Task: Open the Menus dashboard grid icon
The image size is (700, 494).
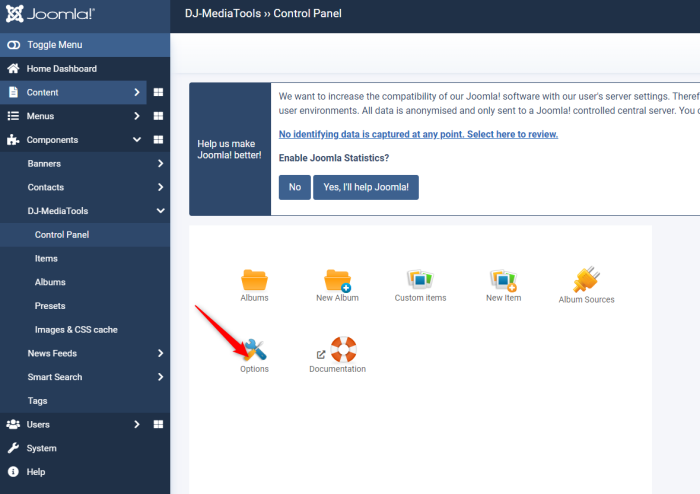Action: pos(158,116)
